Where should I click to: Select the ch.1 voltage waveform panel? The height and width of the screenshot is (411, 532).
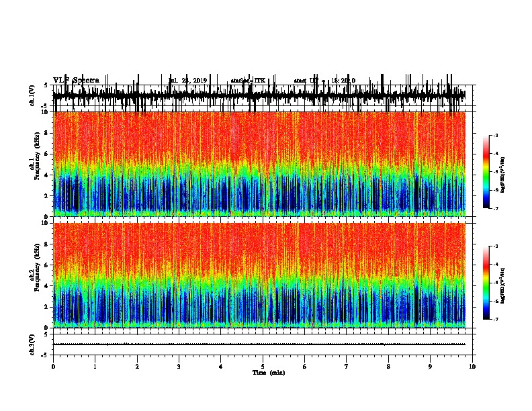[263, 95]
